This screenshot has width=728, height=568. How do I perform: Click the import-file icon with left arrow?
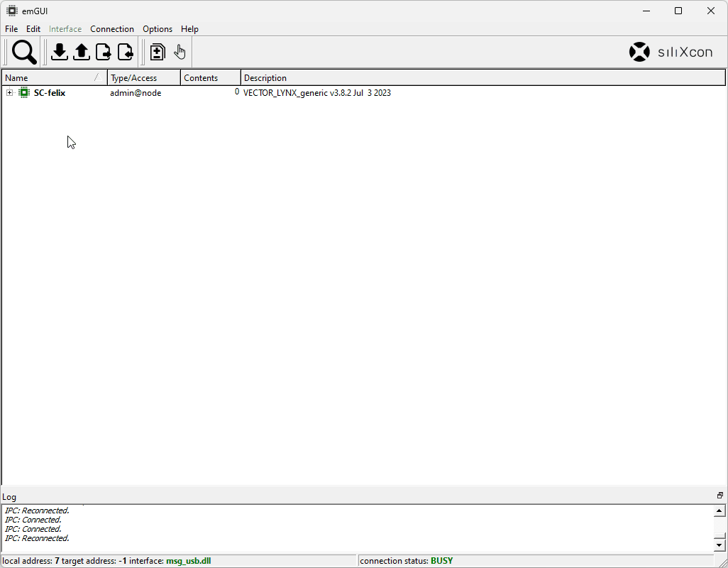pos(126,52)
